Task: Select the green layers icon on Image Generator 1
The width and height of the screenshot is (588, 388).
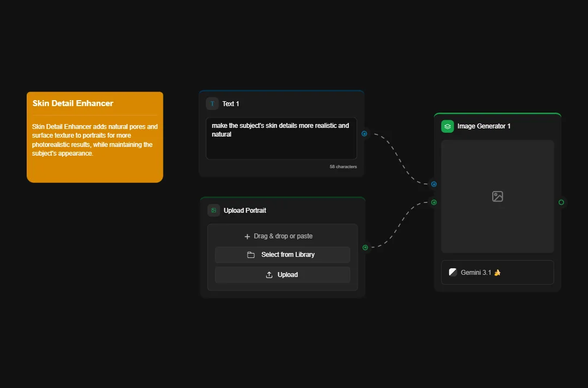Action: tap(447, 126)
